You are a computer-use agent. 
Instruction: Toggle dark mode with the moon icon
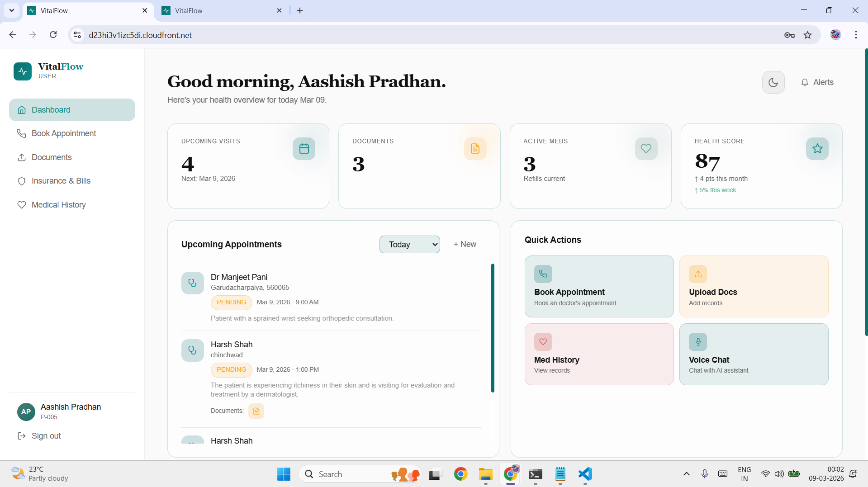point(773,82)
